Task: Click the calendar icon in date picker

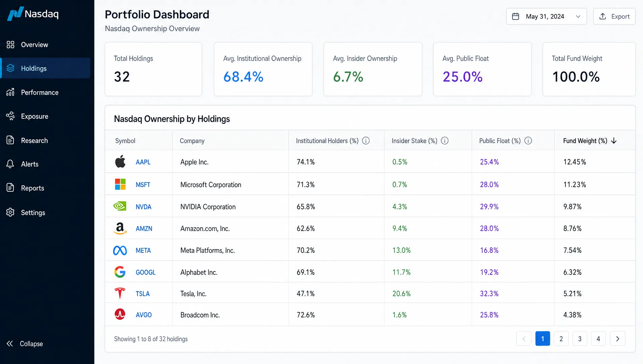Action: [516, 16]
